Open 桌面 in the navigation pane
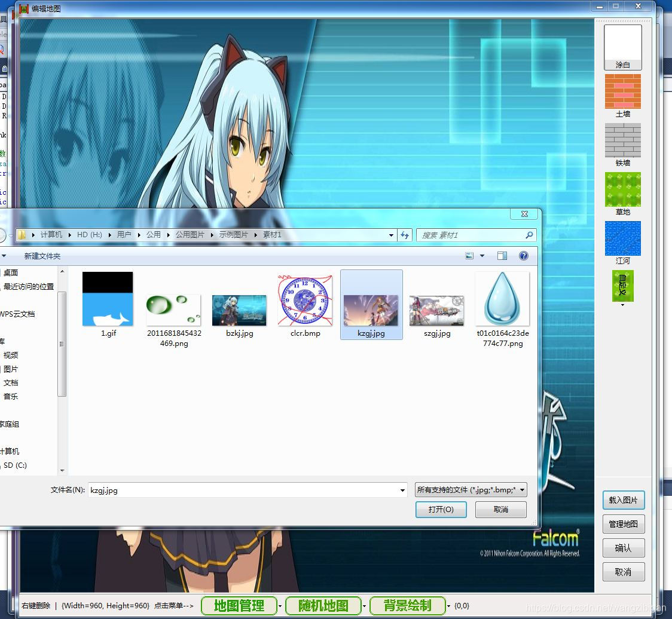Viewport: 672px width, 619px height. point(11,272)
